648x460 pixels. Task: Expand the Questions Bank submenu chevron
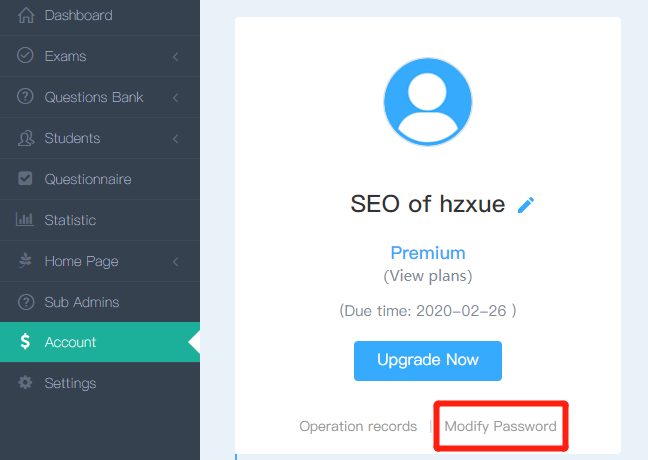tap(176, 98)
